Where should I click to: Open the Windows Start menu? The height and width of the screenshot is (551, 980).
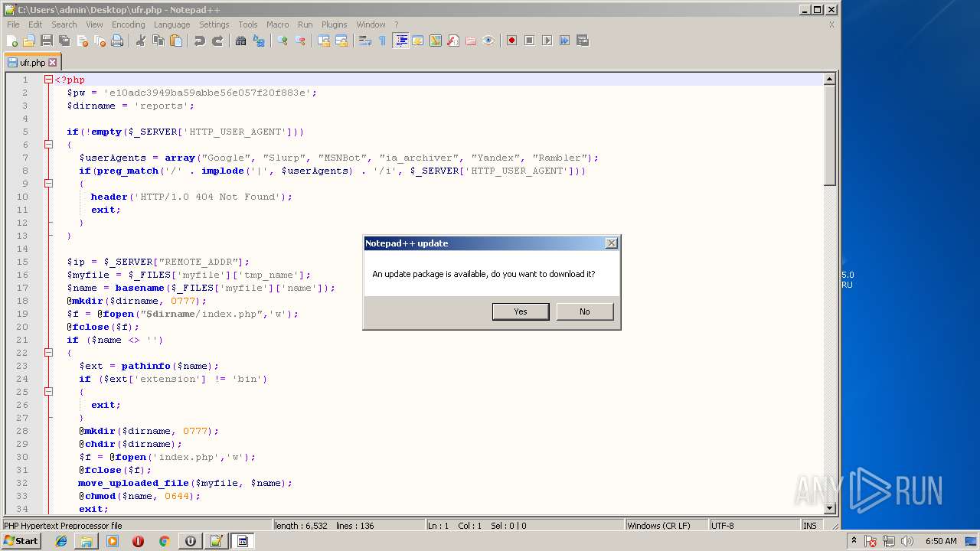[21, 541]
